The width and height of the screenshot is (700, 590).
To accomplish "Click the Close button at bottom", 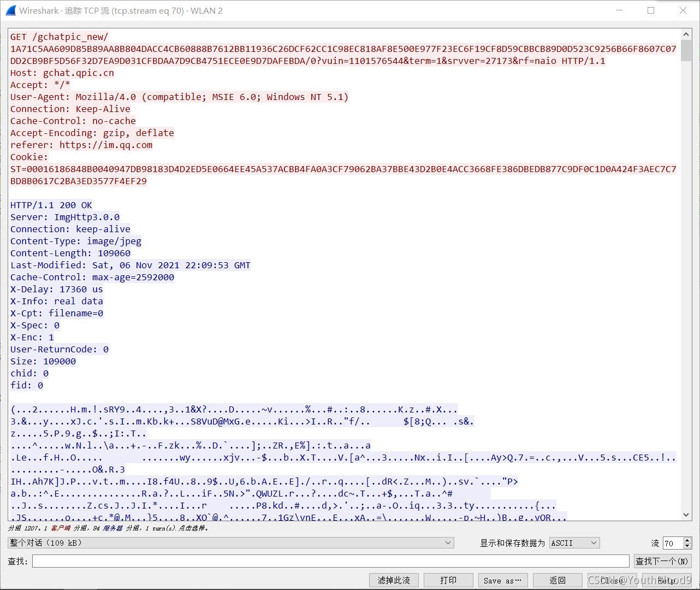I will 612,580.
